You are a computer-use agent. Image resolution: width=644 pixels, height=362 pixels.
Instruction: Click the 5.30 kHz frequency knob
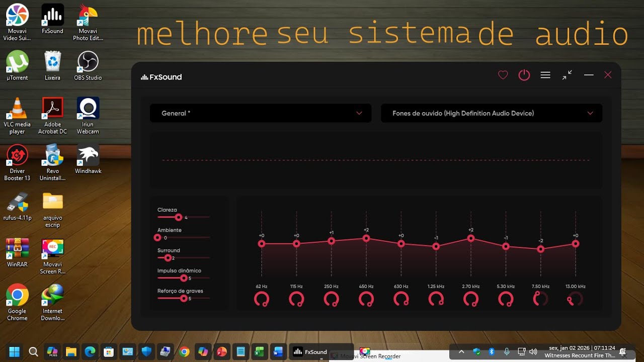click(x=506, y=299)
